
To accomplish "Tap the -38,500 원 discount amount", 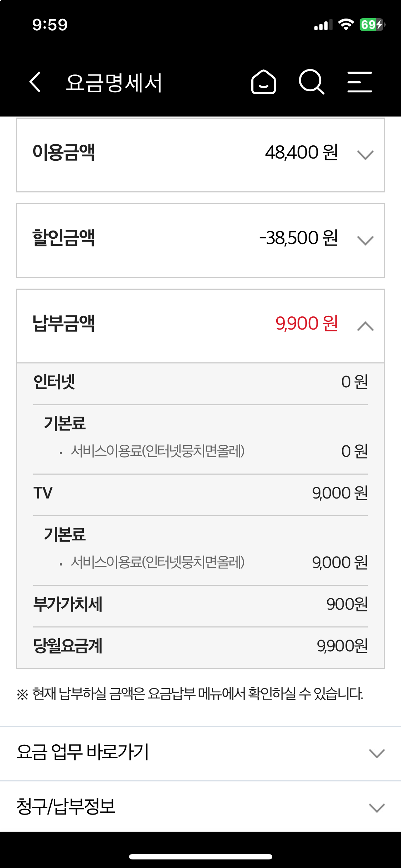I will 298,238.
